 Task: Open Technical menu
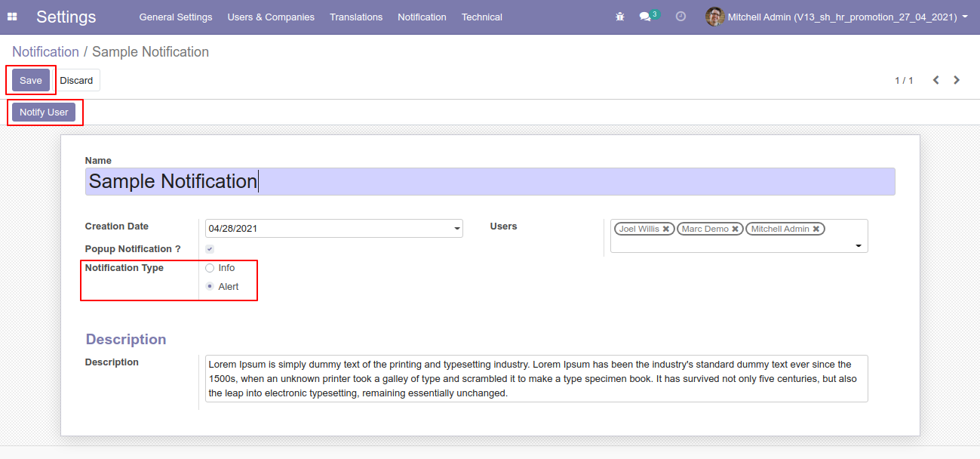click(482, 17)
